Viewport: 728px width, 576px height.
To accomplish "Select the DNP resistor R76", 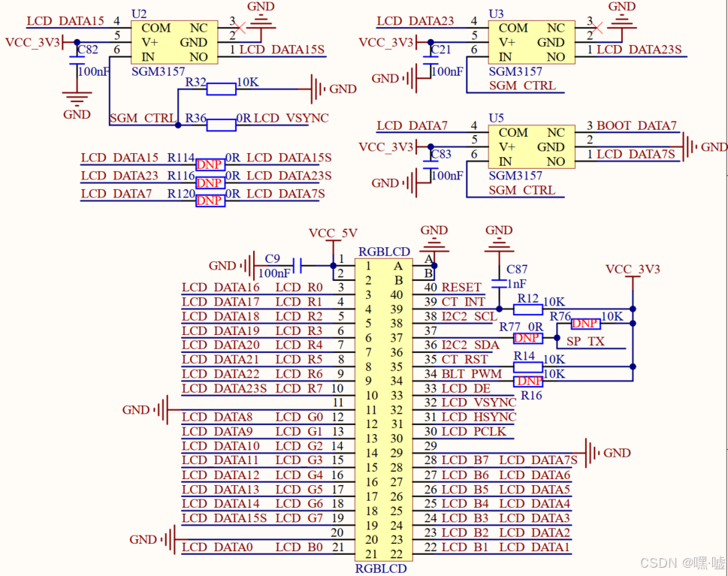I will pyautogui.click(x=585, y=324).
